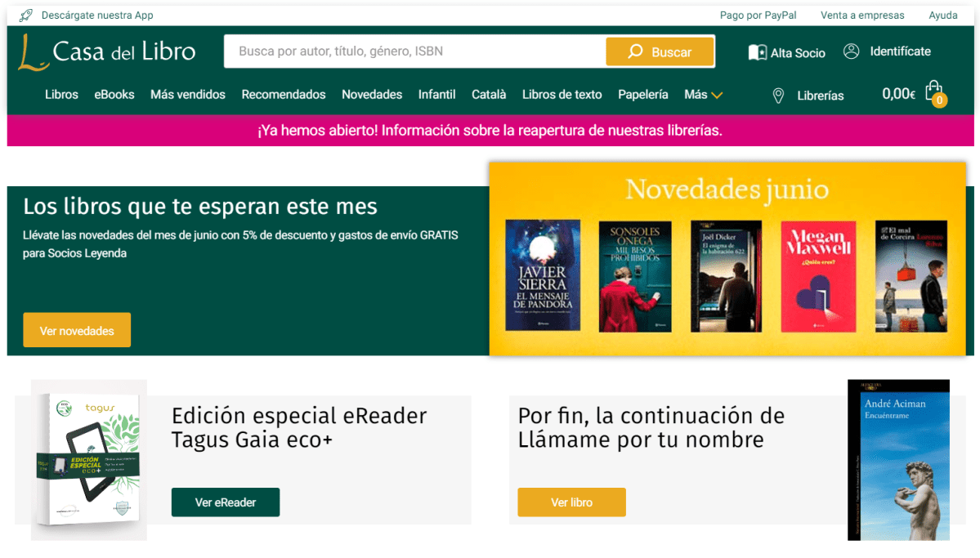
Task: Click the Identifícate profile icon
Action: pos(851,51)
